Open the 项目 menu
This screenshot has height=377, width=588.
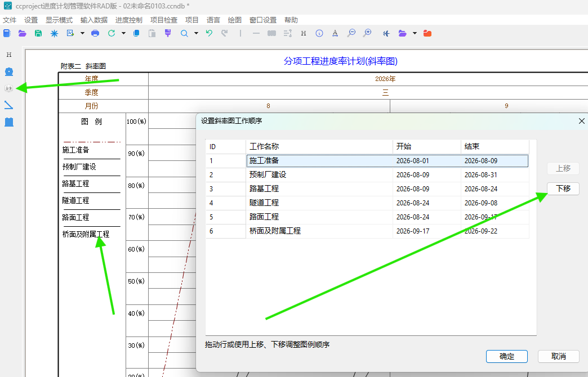click(192, 20)
